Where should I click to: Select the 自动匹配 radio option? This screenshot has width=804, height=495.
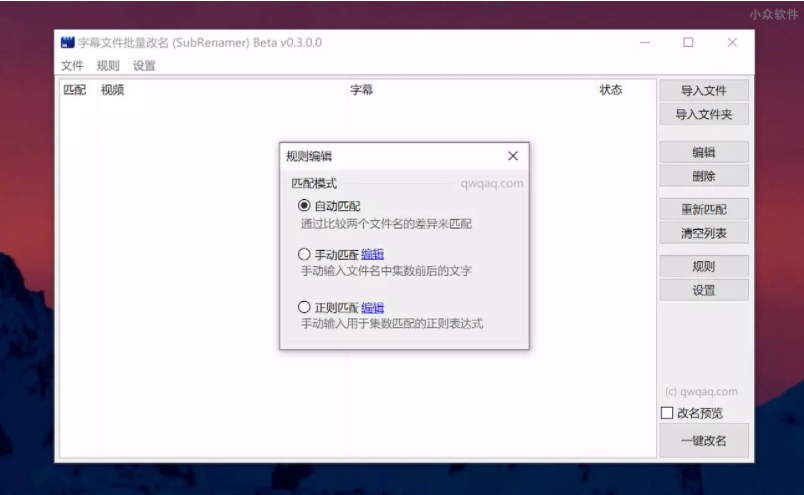(x=304, y=206)
